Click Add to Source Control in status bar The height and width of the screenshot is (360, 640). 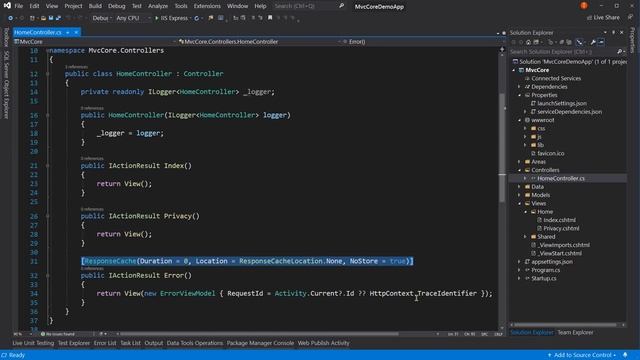coord(582,355)
